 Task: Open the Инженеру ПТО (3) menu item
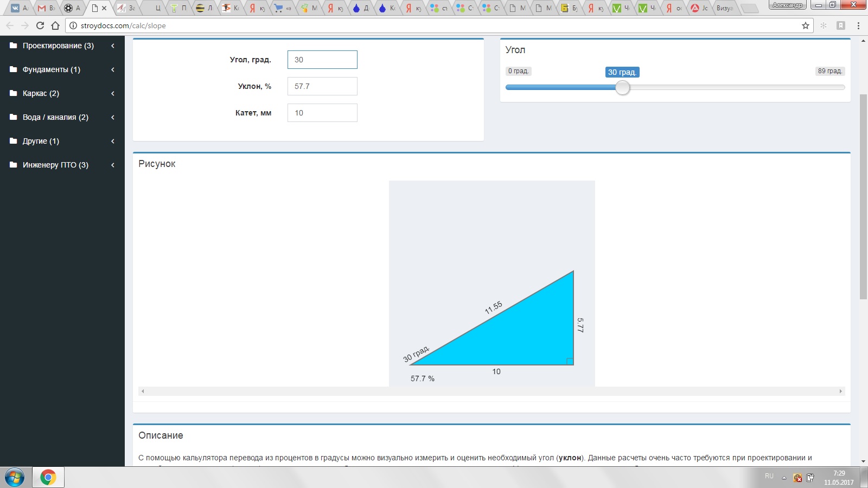click(x=55, y=165)
